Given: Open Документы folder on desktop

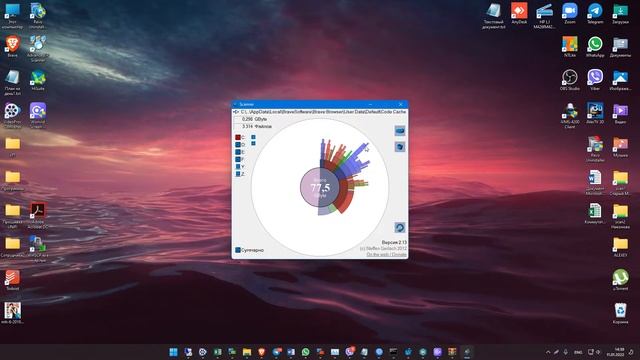Looking at the screenshot, I should pyautogui.click(x=620, y=47).
